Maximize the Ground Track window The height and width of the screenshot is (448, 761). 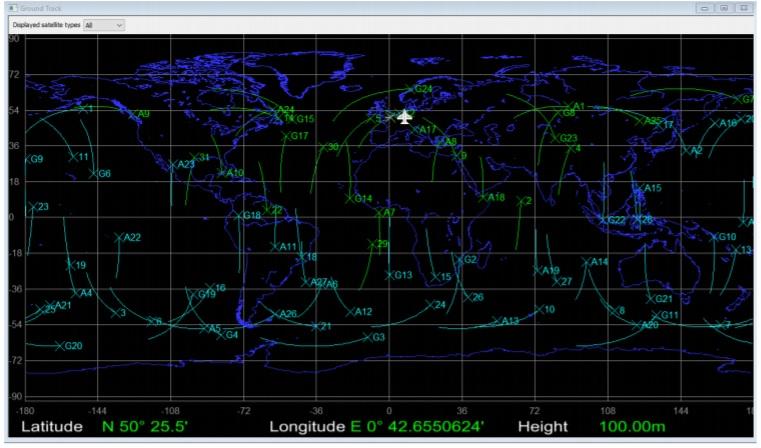724,7
